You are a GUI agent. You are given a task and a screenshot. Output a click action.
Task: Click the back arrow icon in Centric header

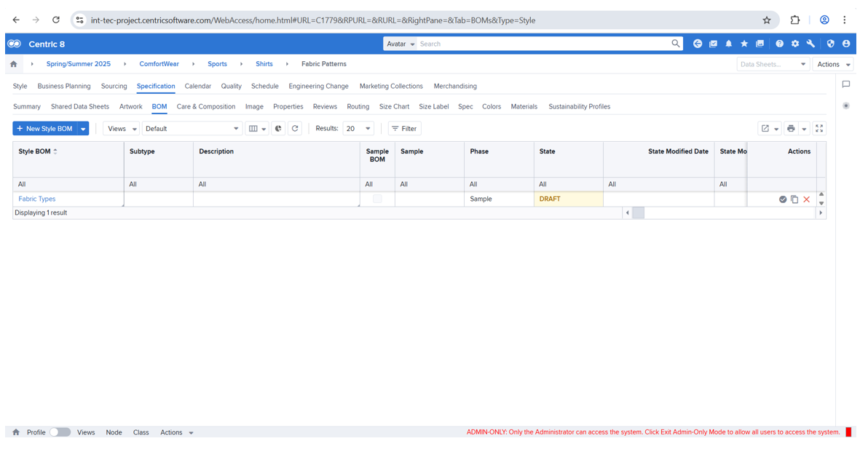pos(698,44)
